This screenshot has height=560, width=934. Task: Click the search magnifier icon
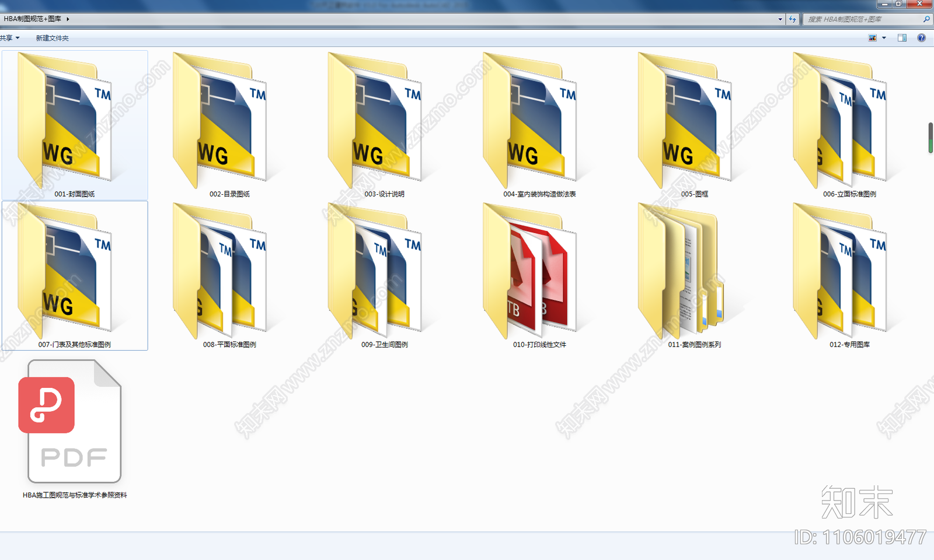926,19
